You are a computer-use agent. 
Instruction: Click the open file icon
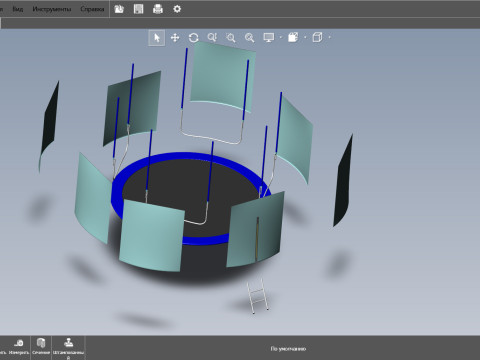[119, 9]
